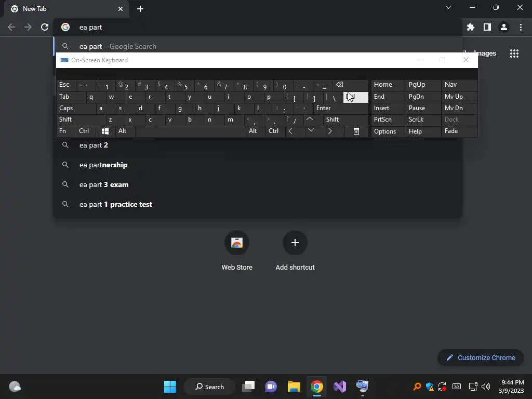
Task: Open the Web Store shortcut
Action: 237,250
